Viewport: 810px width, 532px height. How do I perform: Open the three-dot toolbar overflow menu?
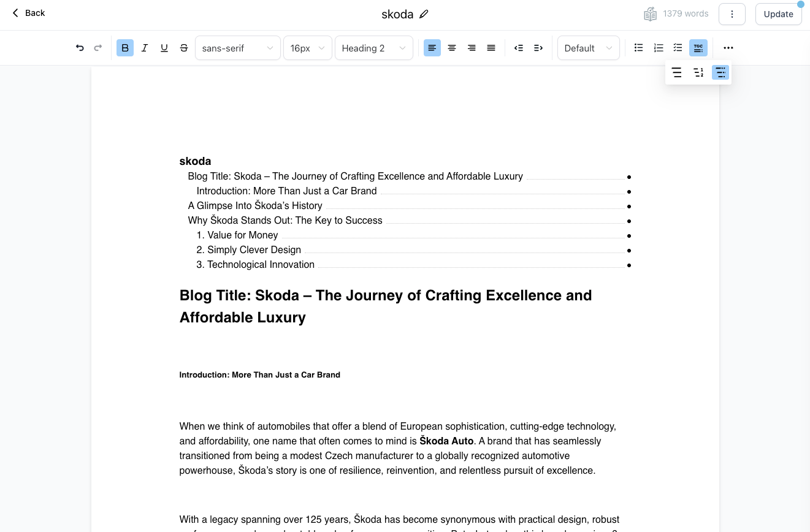(728, 48)
